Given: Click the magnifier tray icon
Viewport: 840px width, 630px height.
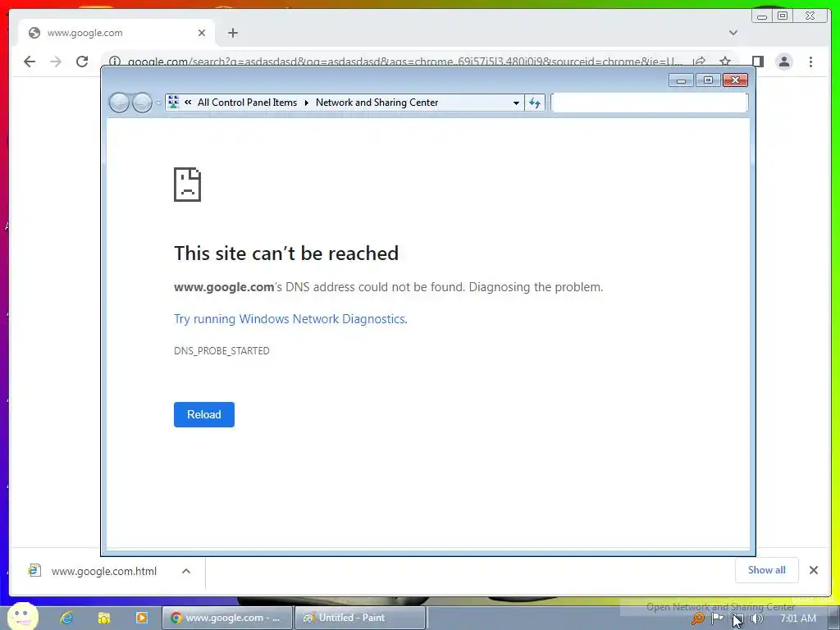Looking at the screenshot, I should click(x=697, y=619).
